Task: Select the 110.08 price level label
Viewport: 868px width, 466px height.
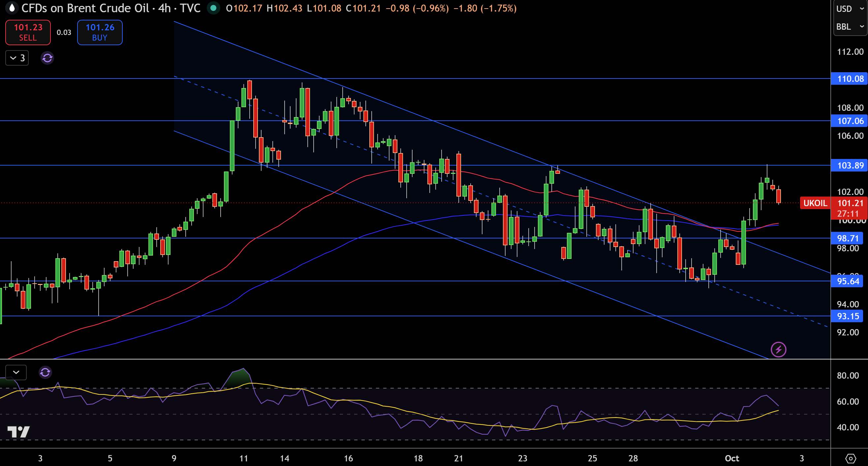Action: [x=850, y=79]
